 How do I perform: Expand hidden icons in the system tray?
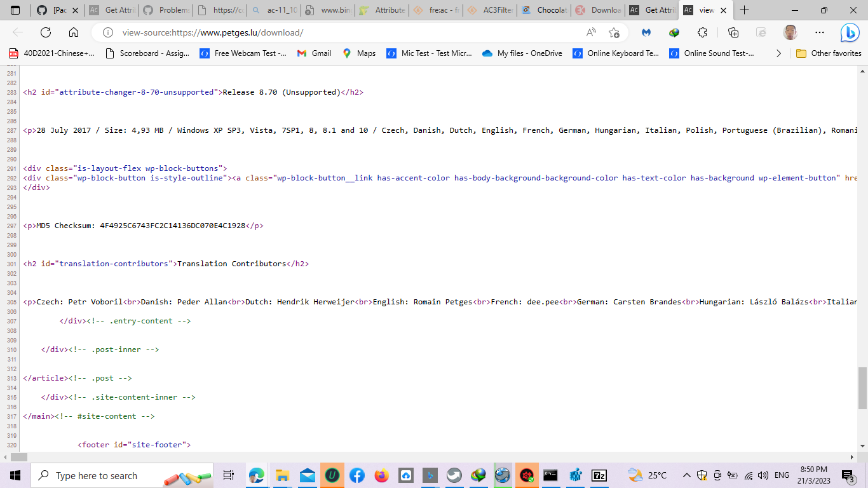coord(686,475)
